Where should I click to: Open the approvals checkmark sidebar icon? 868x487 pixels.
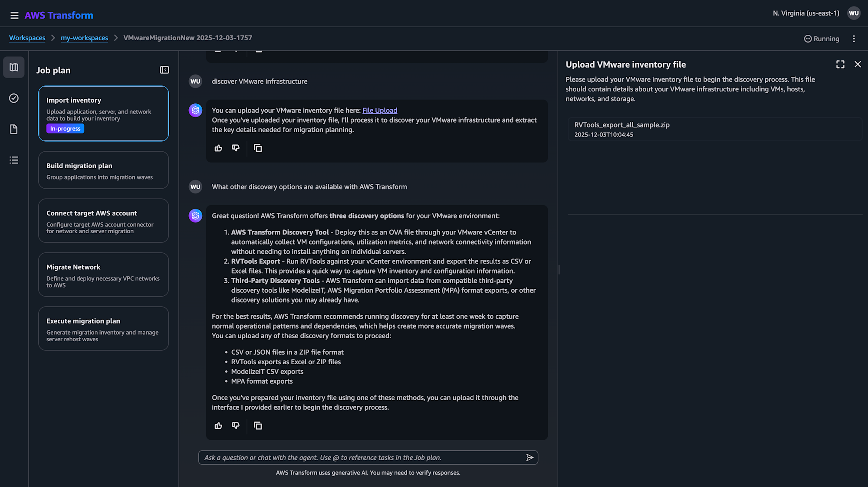point(14,98)
